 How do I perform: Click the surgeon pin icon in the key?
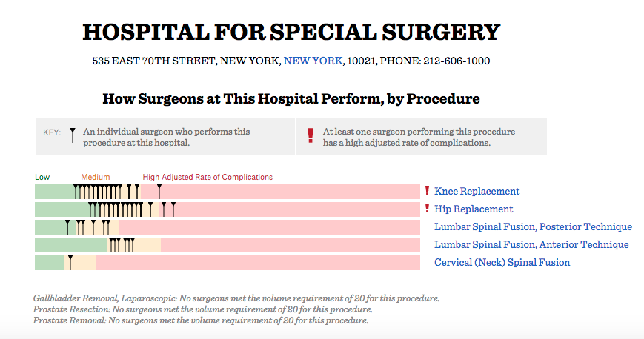click(73, 135)
